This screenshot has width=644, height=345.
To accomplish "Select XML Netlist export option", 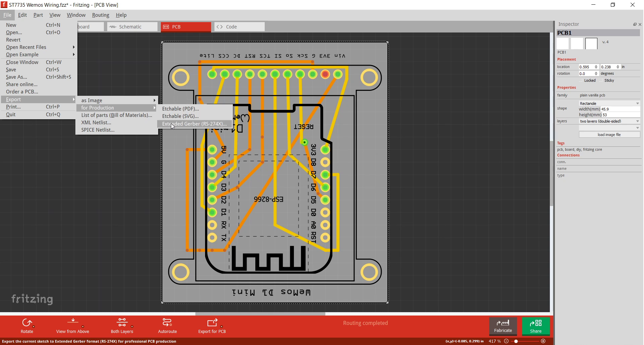I will 117,123.
